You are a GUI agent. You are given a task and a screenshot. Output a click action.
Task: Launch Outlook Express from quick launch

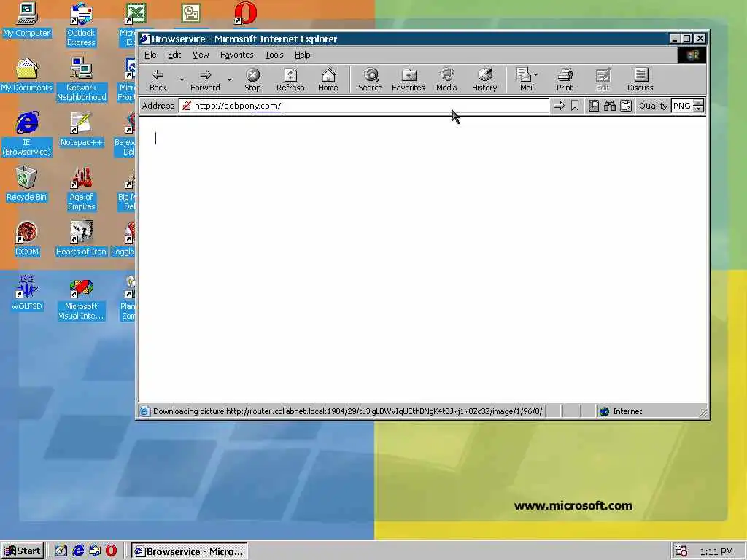(x=94, y=551)
